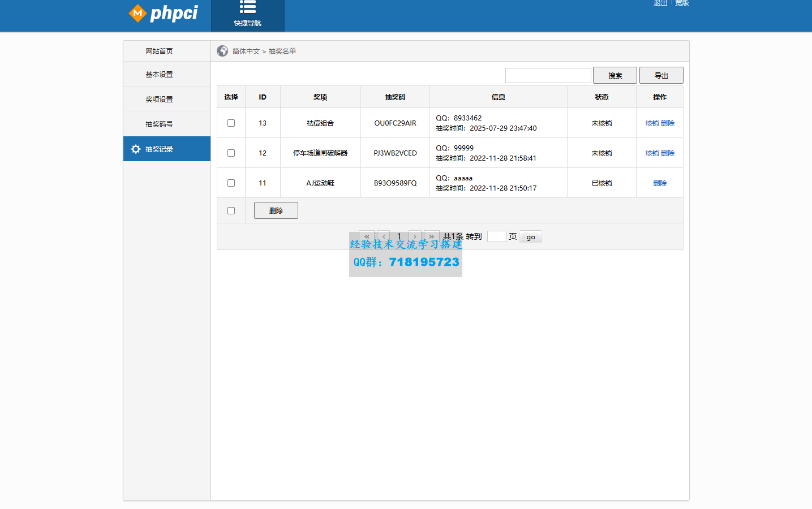Jump to last page with » icon
Screen dimensions: 812x509
[x=431, y=236]
